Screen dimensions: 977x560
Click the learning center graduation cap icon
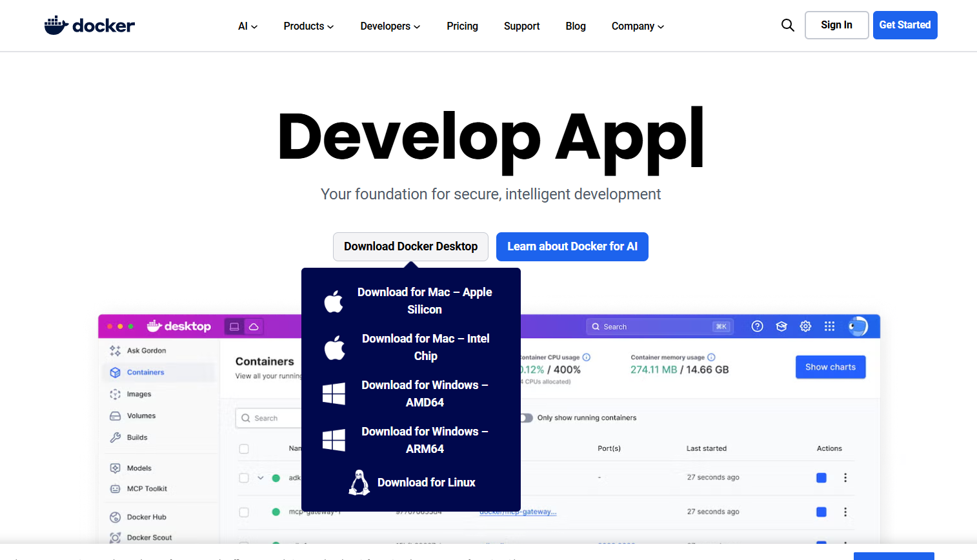click(781, 326)
